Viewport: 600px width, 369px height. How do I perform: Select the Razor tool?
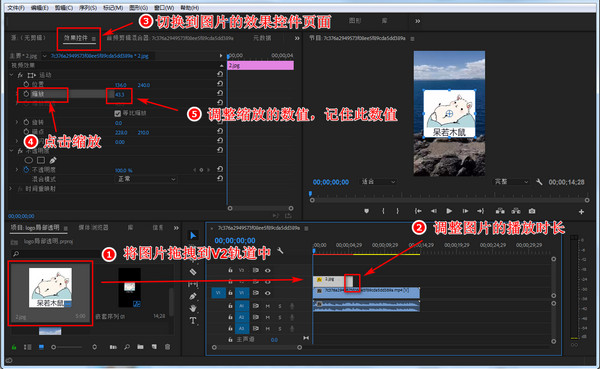[193, 272]
